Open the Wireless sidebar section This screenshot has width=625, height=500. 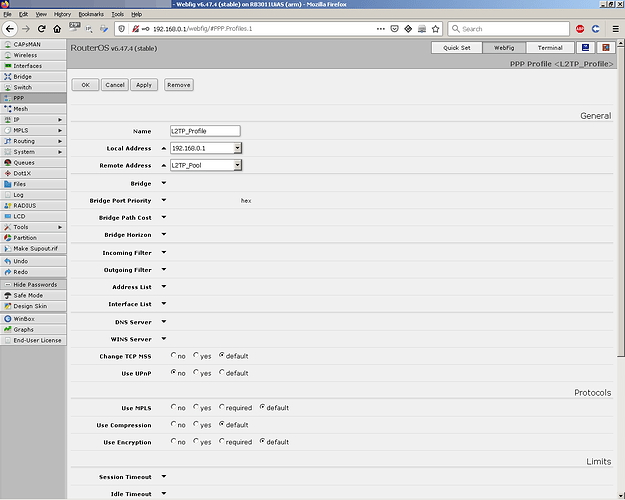tap(33, 55)
